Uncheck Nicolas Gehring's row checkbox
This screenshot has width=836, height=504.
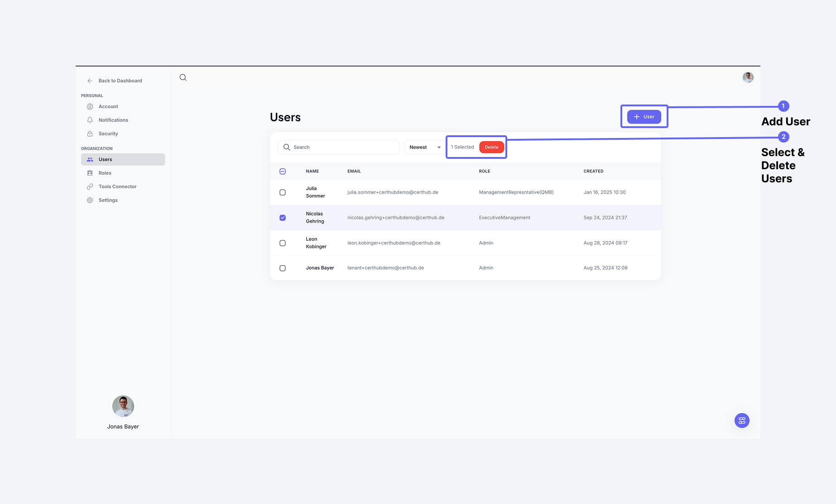(x=283, y=218)
